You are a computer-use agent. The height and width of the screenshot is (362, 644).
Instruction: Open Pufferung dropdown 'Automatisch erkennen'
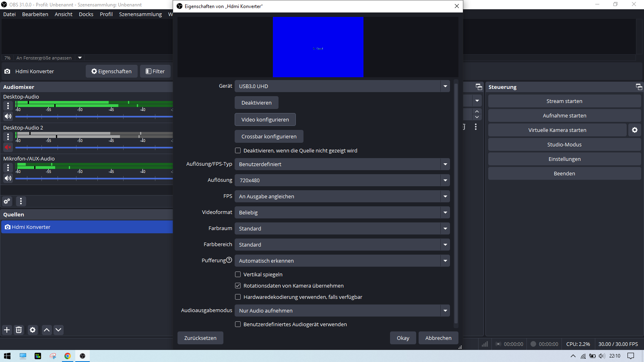pyautogui.click(x=342, y=261)
